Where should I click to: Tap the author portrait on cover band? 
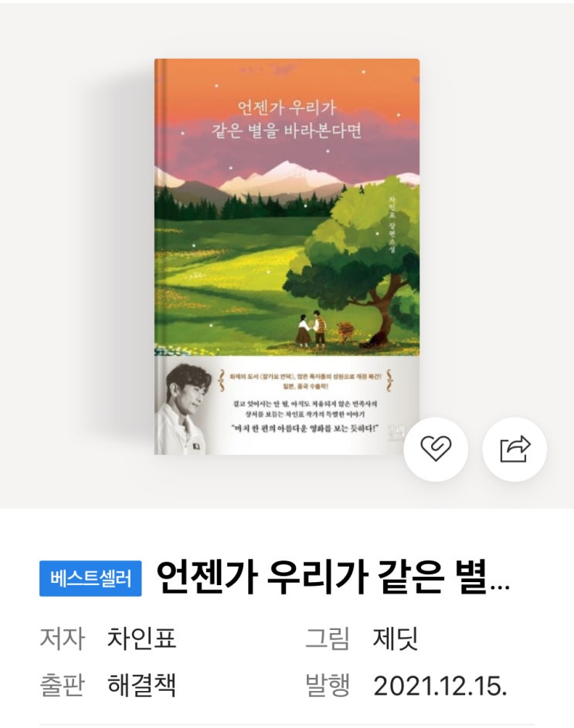point(184,408)
